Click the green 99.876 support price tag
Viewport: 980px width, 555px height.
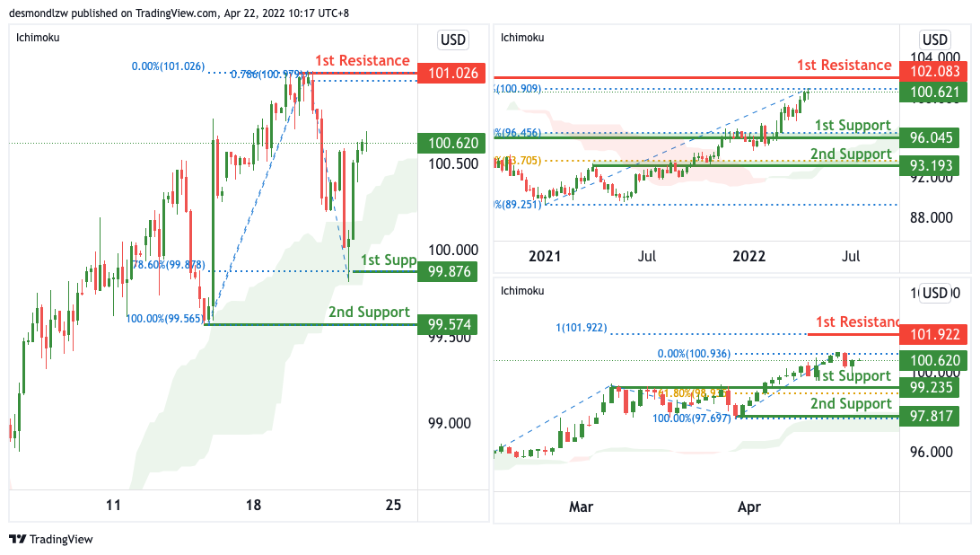click(x=452, y=271)
